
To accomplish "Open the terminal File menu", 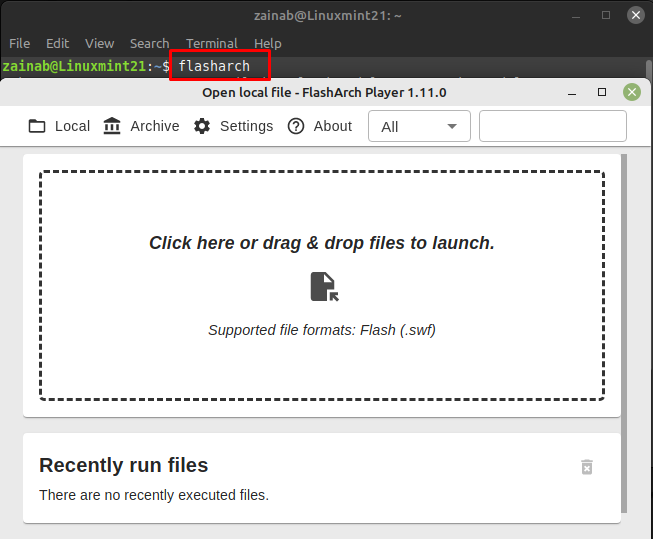I will (20, 43).
